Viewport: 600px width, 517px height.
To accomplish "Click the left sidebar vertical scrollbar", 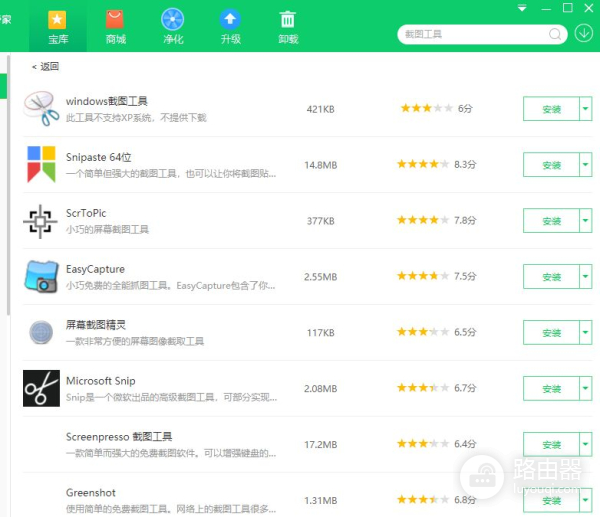I will (8, 185).
